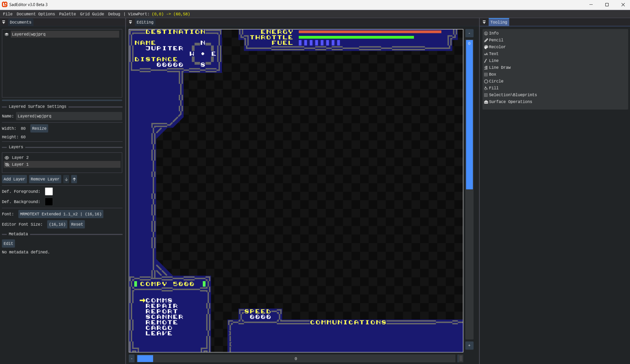Click the Add Layer button
The height and width of the screenshot is (364, 630).
point(14,179)
